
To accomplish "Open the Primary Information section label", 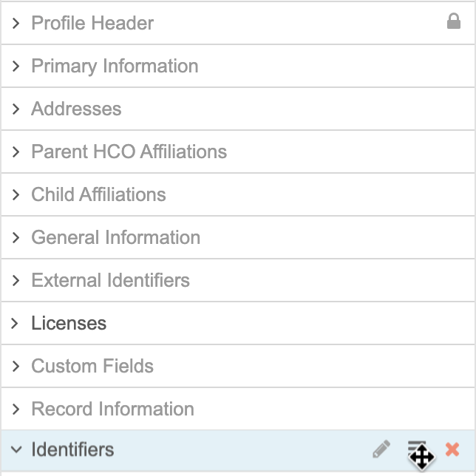I will tap(115, 66).
